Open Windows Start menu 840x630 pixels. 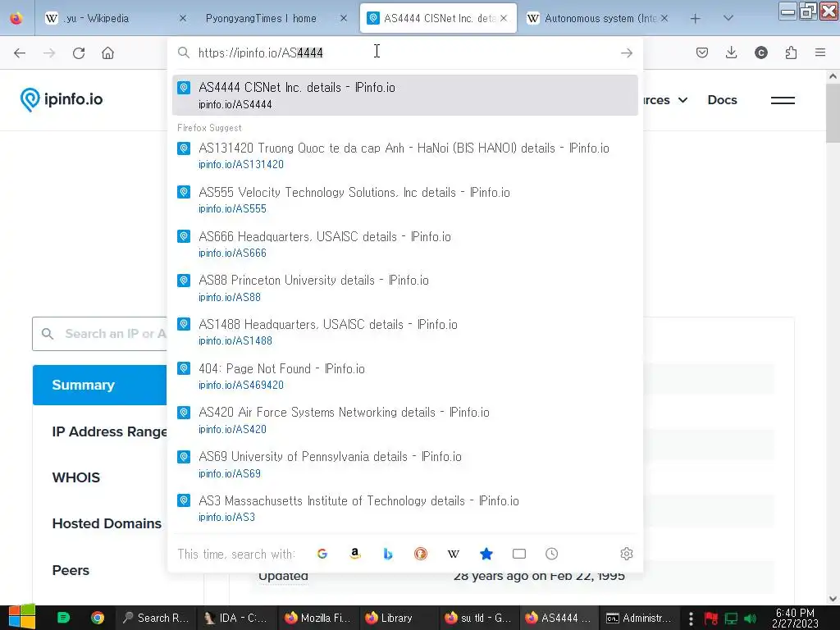click(x=21, y=617)
